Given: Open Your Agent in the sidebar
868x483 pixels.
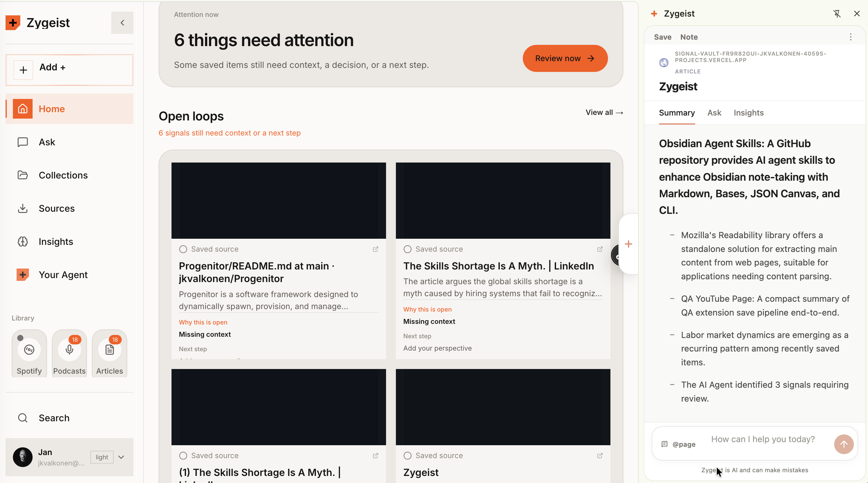Looking at the screenshot, I should pos(69,275).
